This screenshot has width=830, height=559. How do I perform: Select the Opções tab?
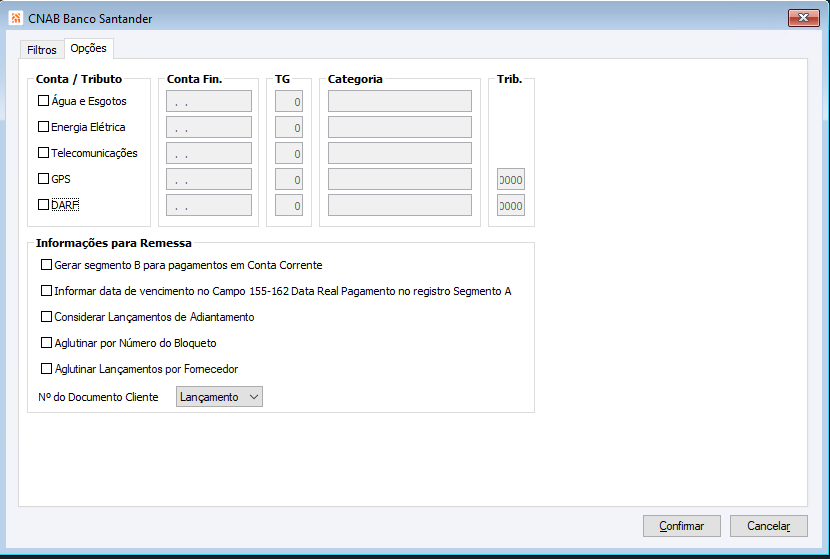88,48
